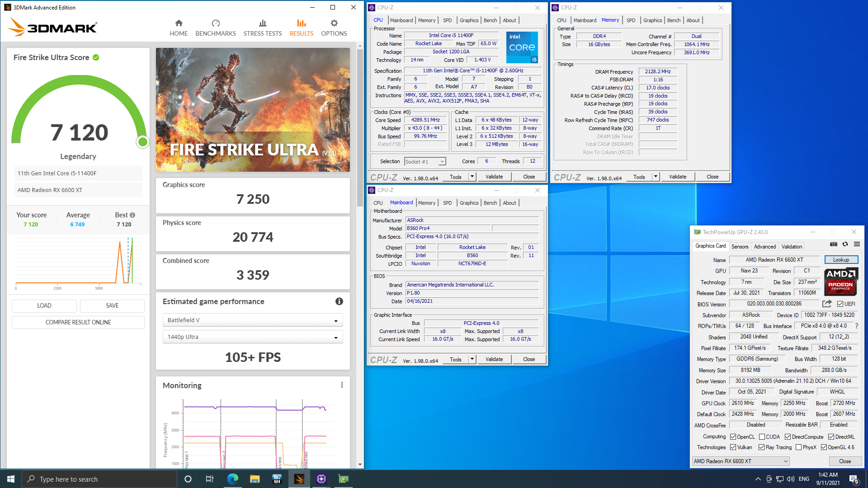Expand Tools arrow in CPU-Z Memory window
Viewport: 868px width, 488px height.
(x=656, y=177)
